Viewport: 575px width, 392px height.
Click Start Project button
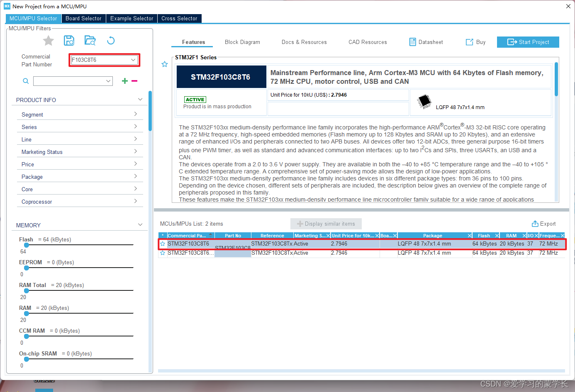pyautogui.click(x=528, y=42)
